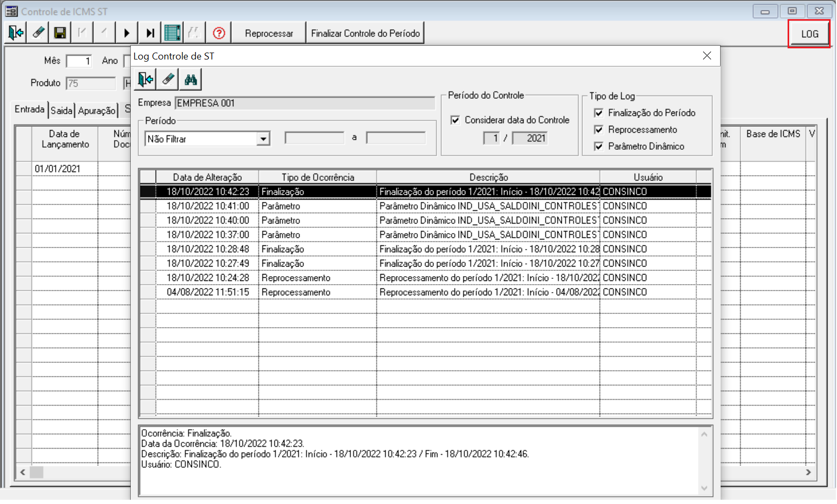Click right arrow of main grid horizontal scrollbar
Viewport: 837px width, 504px height.
[808, 472]
